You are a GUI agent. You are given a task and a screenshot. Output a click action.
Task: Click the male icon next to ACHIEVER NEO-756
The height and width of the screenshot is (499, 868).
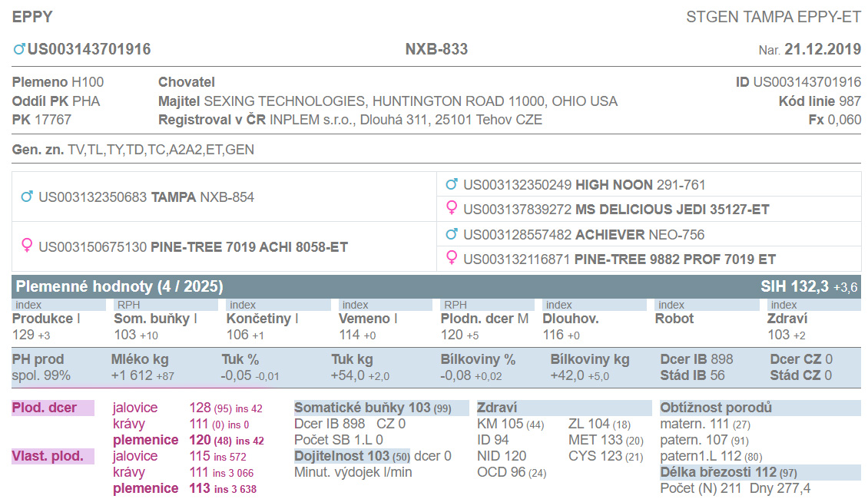[452, 234]
